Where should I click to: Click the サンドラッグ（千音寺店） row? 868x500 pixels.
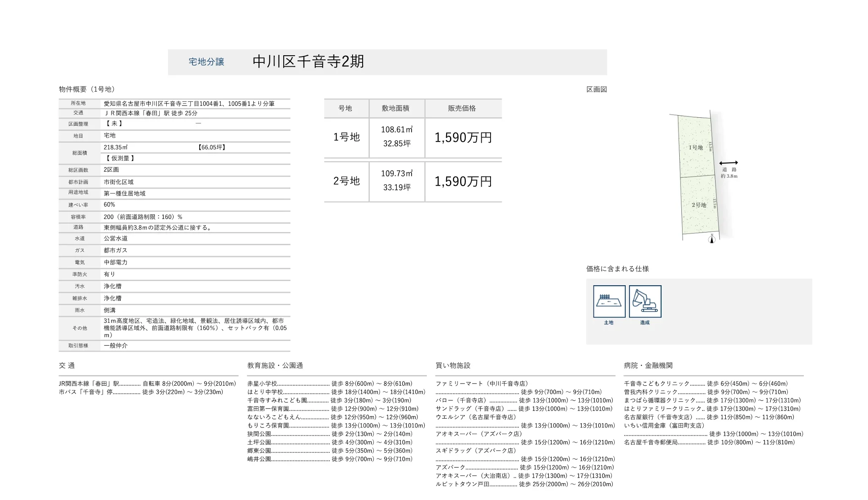coord(524,409)
